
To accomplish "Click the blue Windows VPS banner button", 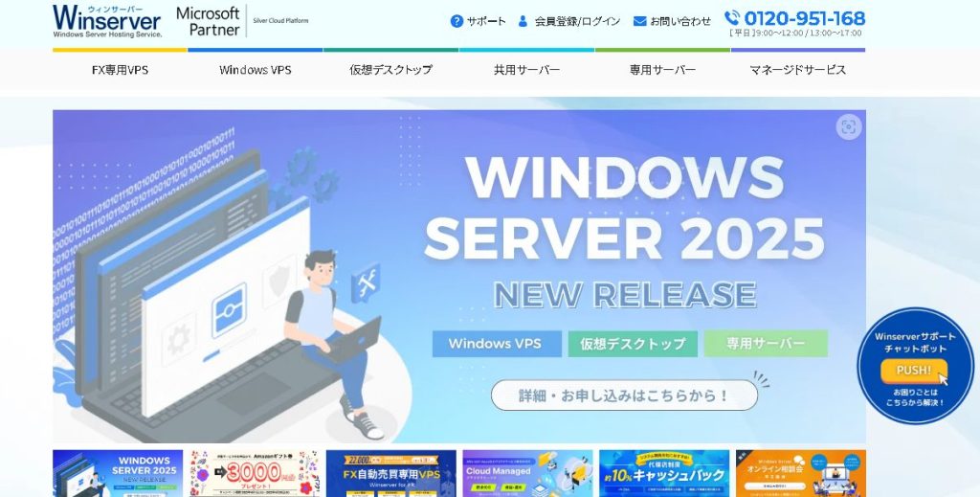I will 497,344.
